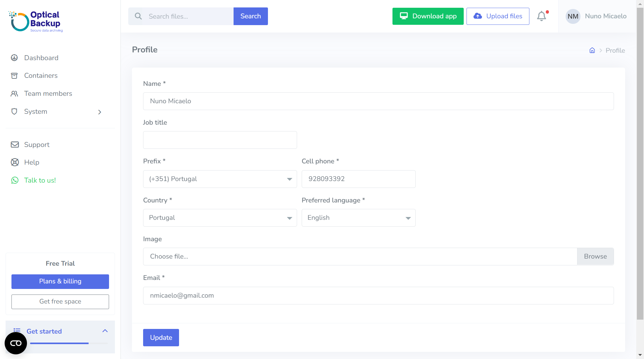Viewport: 644px width, 359px height.
Task: Click the Update button
Action: click(x=161, y=338)
